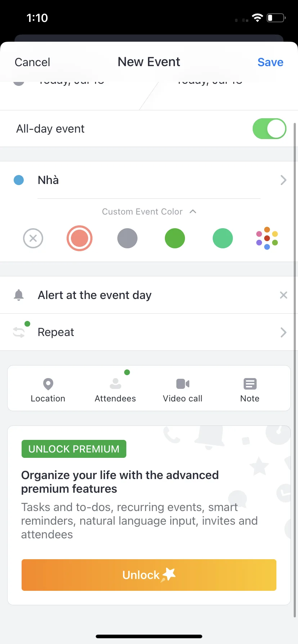Clear the Alert at the event day
The image size is (298, 644).
coord(284,295)
